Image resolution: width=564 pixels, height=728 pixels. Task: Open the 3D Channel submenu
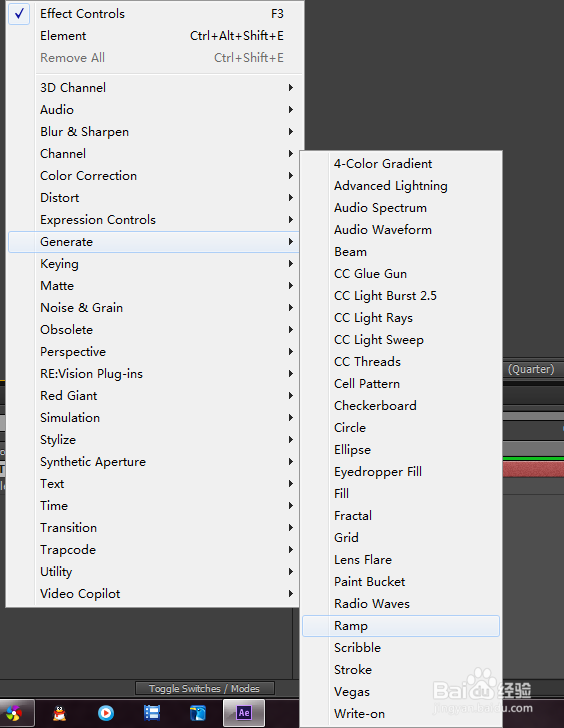tap(155, 88)
